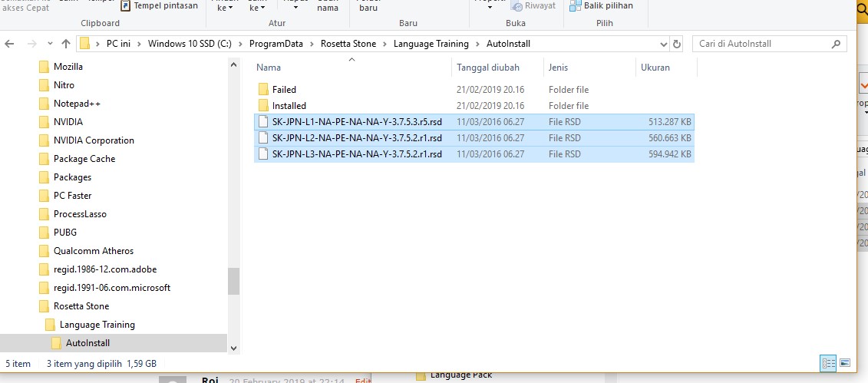Click the Tempel pintasan ribbon button
This screenshot has width=868, height=383.
[x=159, y=5]
